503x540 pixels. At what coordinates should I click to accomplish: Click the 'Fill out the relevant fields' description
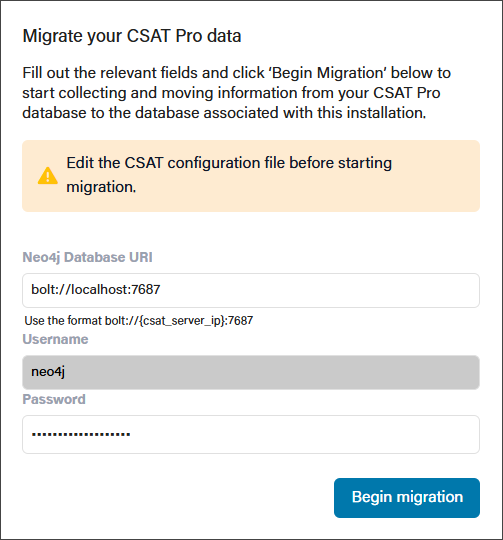pos(237,93)
